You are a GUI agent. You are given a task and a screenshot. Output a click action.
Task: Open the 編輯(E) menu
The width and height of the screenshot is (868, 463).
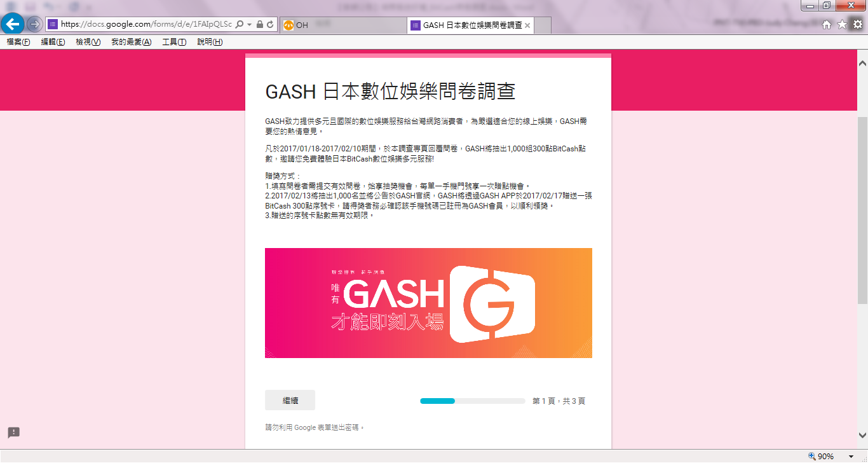click(53, 42)
